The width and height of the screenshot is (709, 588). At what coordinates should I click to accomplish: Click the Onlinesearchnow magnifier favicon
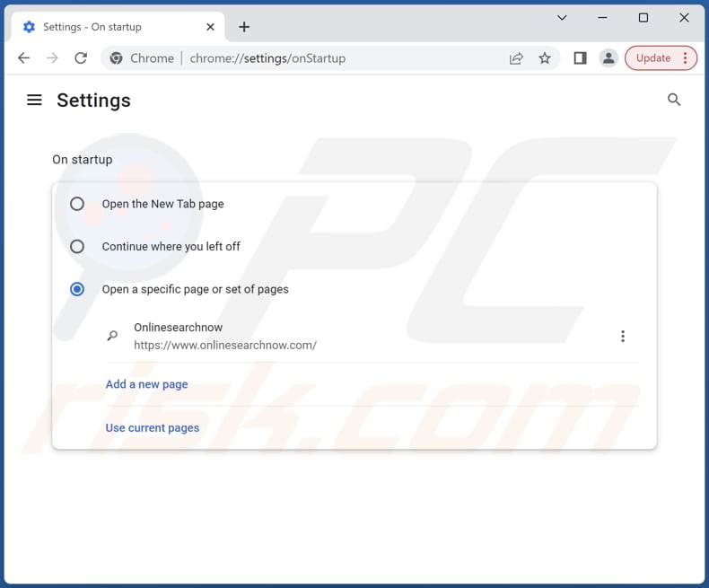pos(112,336)
